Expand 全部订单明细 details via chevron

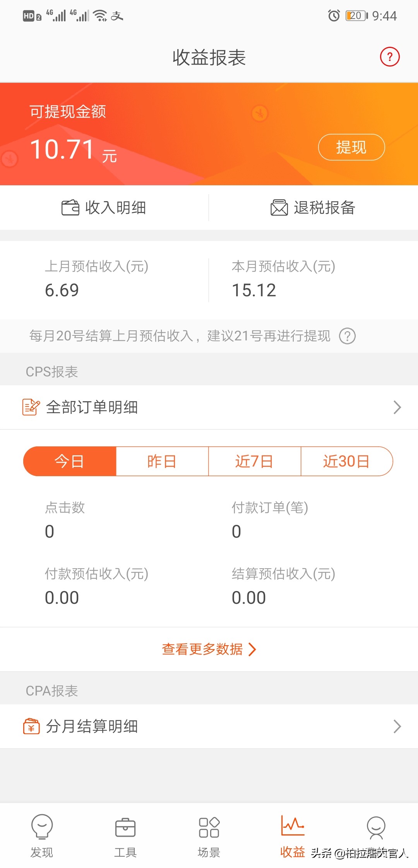tap(397, 407)
